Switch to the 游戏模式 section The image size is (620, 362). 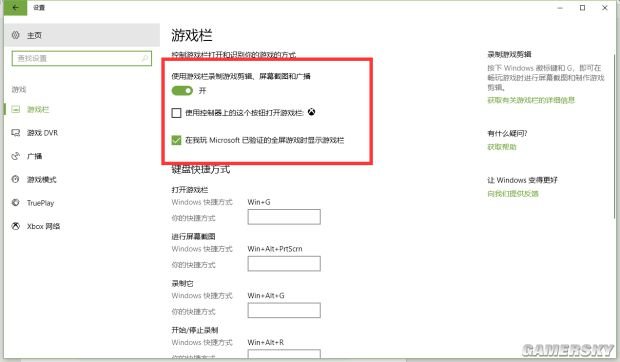pyautogui.click(x=82, y=179)
